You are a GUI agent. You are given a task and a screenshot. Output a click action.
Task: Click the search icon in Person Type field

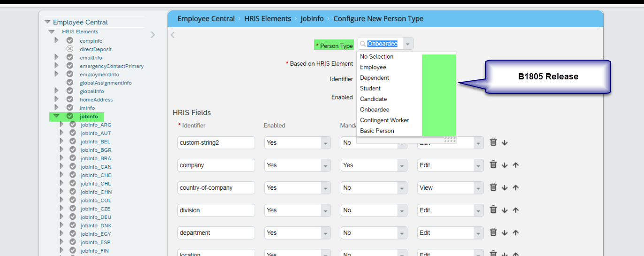coord(362,44)
